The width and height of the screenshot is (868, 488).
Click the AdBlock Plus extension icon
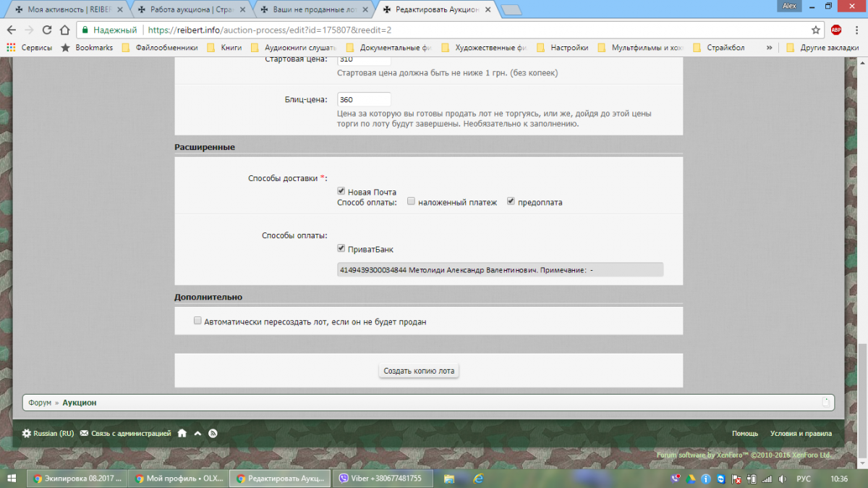pos(836,30)
